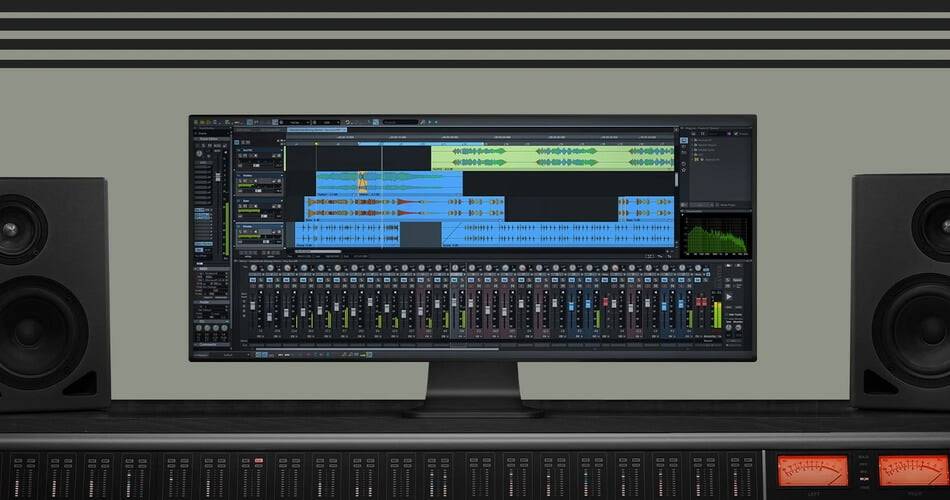Select the third track's header panel

259,209
